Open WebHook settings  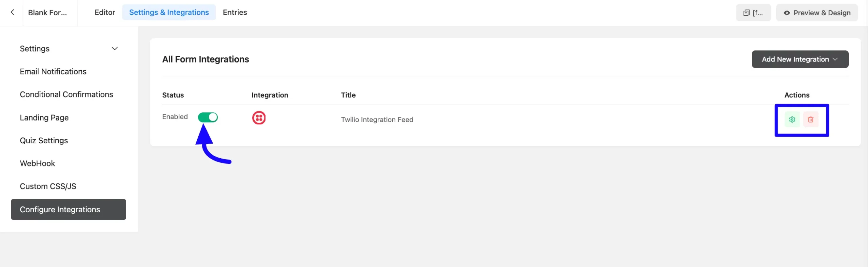tap(38, 163)
